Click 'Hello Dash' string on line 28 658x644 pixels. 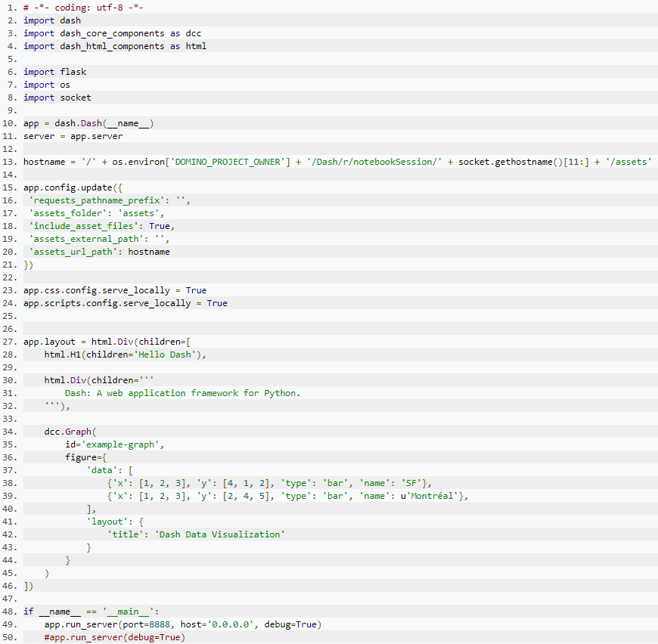pyautogui.click(x=165, y=355)
